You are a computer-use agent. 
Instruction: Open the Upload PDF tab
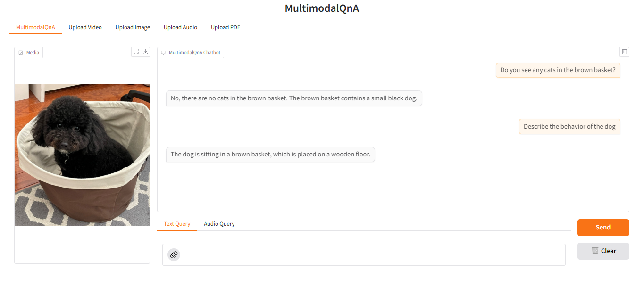coord(225,27)
